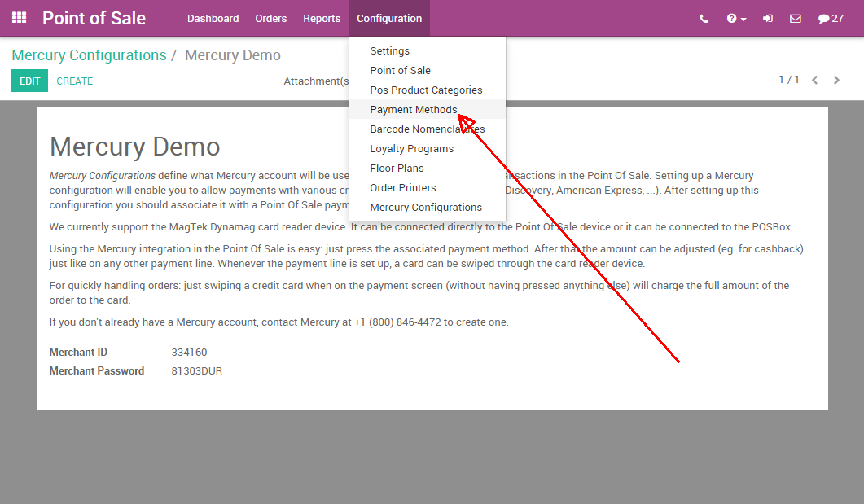Viewport: 864px width, 504px height.
Task: Open the help question mark dropdown
Action: (x=736, y=19)
